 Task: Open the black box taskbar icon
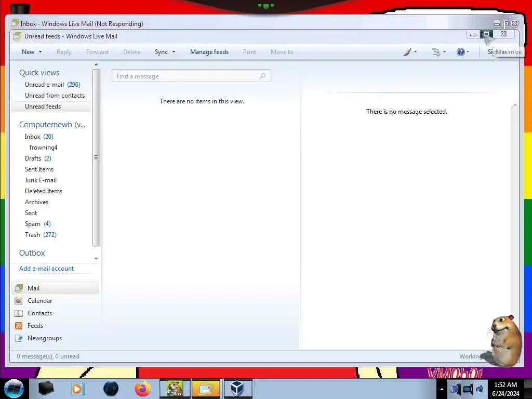(x=46, y=389)
